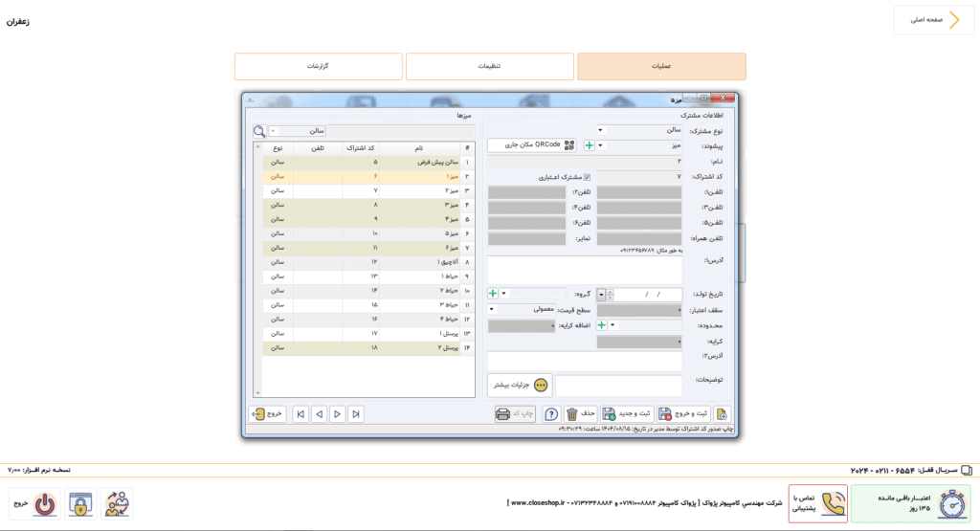The image size is (980, 531).
Task: Click the QRCode مکان جاری button
Action: click(532, 144)
